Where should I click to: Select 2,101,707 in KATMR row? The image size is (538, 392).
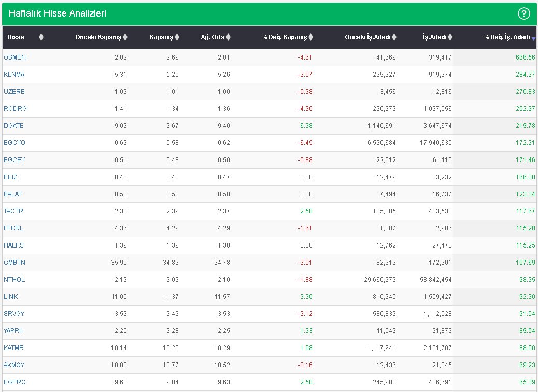438,348
